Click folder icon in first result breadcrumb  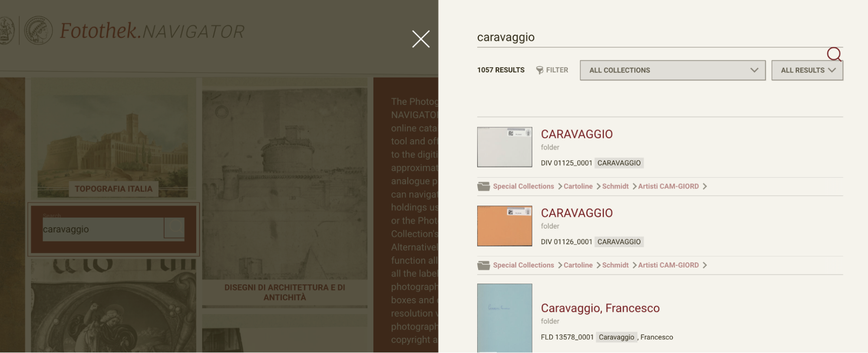click(x=484, y=186)
